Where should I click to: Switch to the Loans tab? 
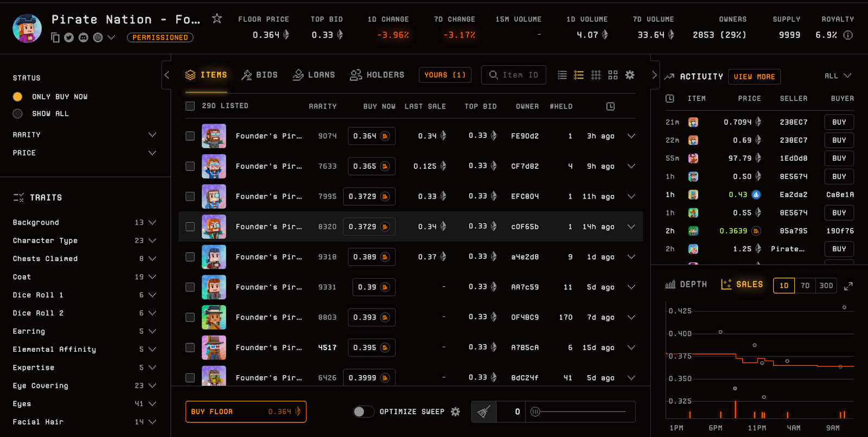[x=314, y=75]
